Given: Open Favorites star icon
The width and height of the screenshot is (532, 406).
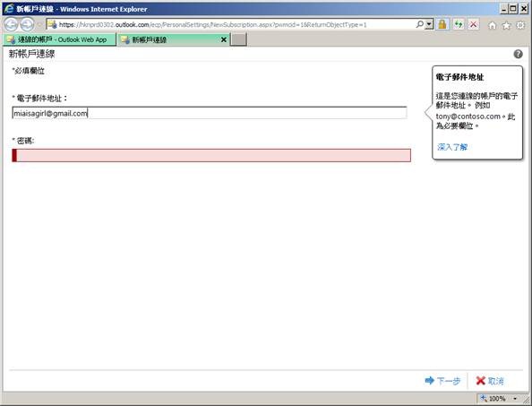Looking at the screenshot, I should point(506,25).
